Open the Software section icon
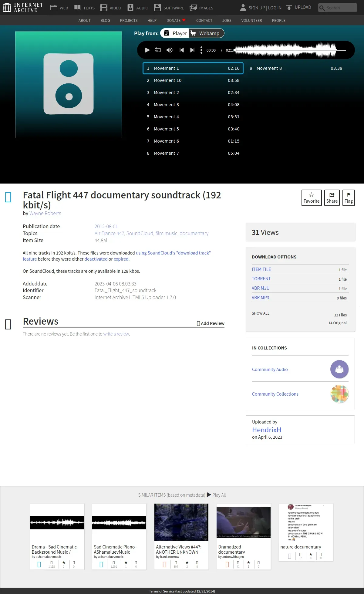Screen dimensions: 364x594 [x=157, y=8]
